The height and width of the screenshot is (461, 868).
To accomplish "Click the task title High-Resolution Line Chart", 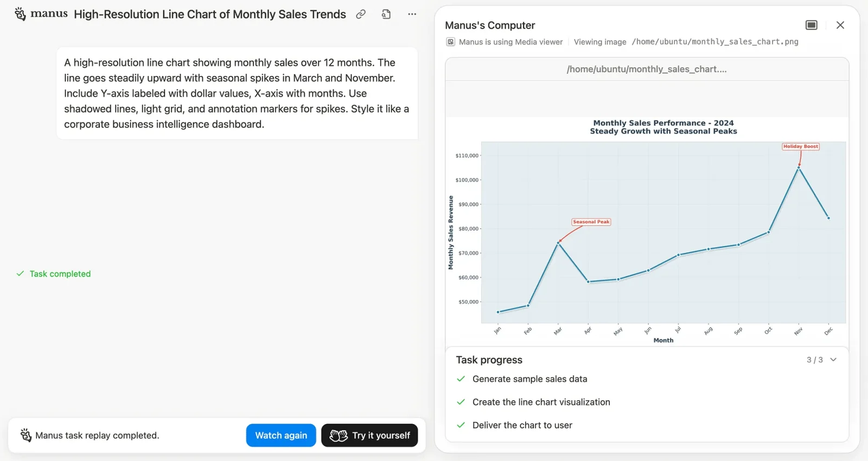I will pos(209,15).
